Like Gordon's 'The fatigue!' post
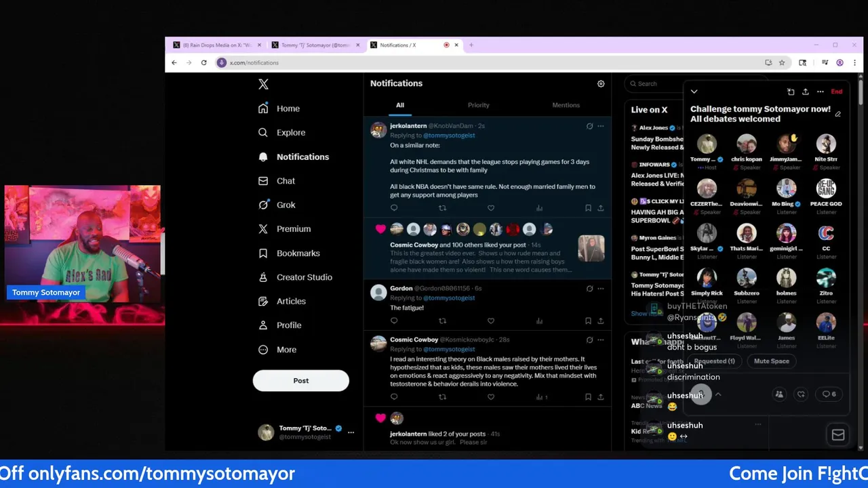This screenshot has width=868, height=488. 491,321
